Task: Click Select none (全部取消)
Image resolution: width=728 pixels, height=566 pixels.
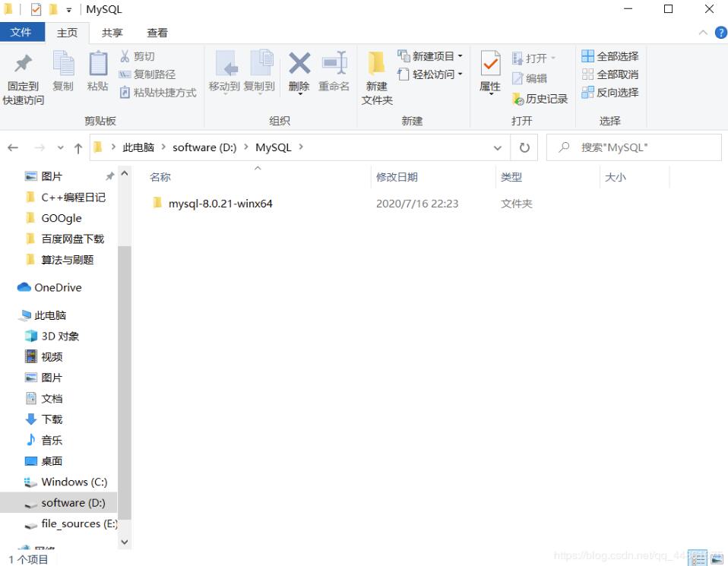Action: click(x=610, y=74)
